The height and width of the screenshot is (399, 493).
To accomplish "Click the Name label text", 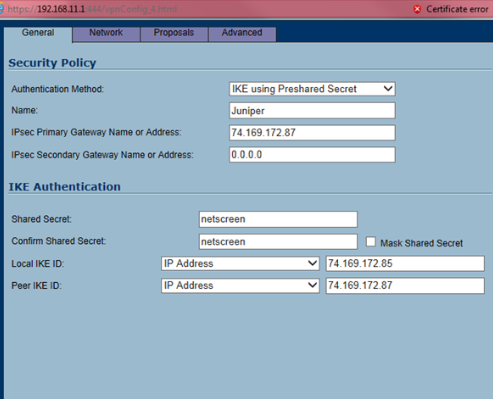I will (25, 110).
